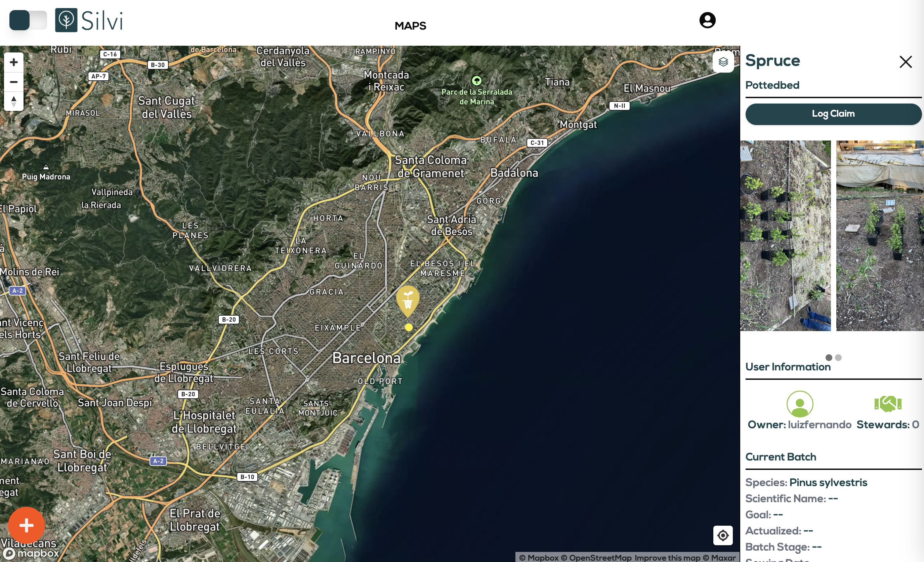
Task: Click the Log Claim button
Action: click(x=833, y=114)
